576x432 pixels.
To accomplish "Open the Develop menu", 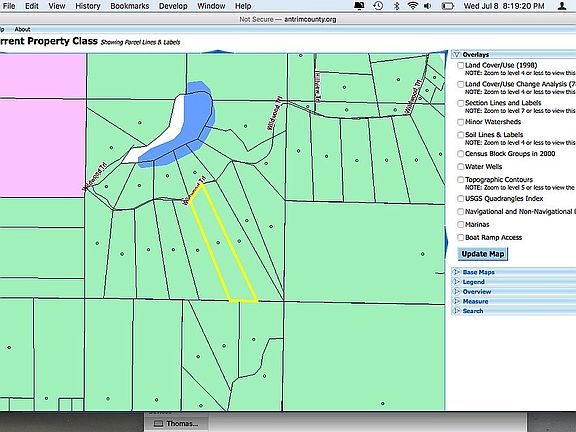I will coord(173,6).
